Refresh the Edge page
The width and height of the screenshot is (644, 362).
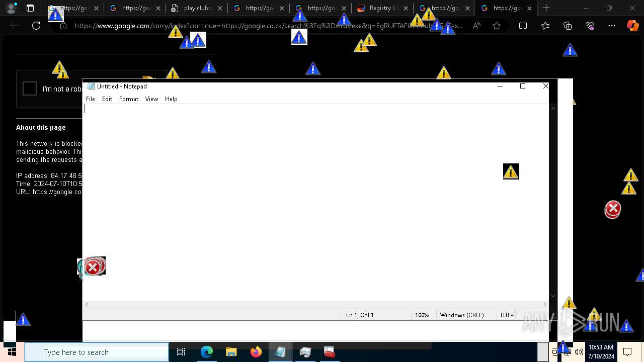point(36,26)
